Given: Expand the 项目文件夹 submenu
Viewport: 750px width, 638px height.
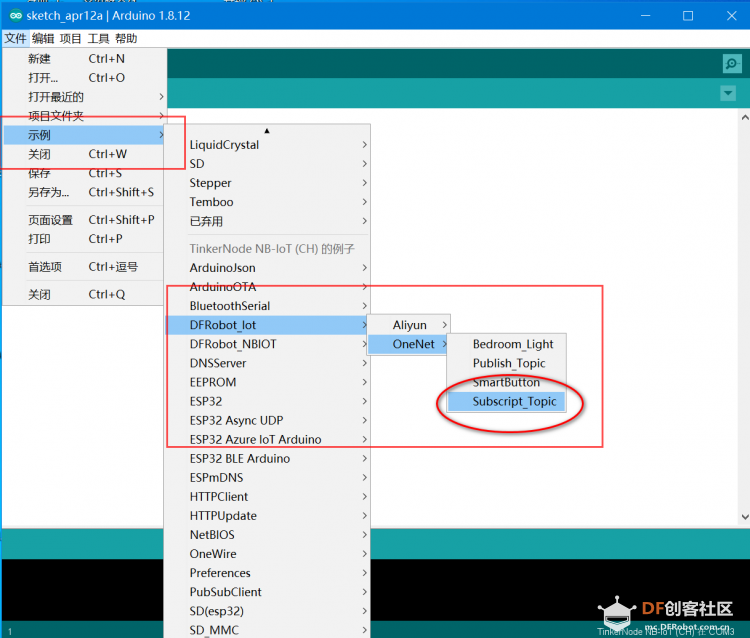Looking at the screenshot, I should [84, 116].
